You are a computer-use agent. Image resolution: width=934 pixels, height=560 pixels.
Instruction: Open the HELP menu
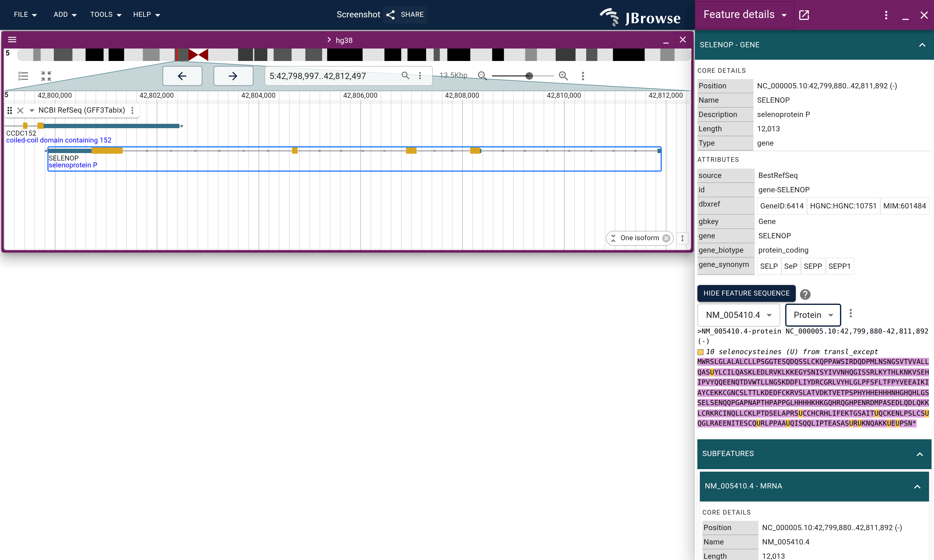[146, 15]
